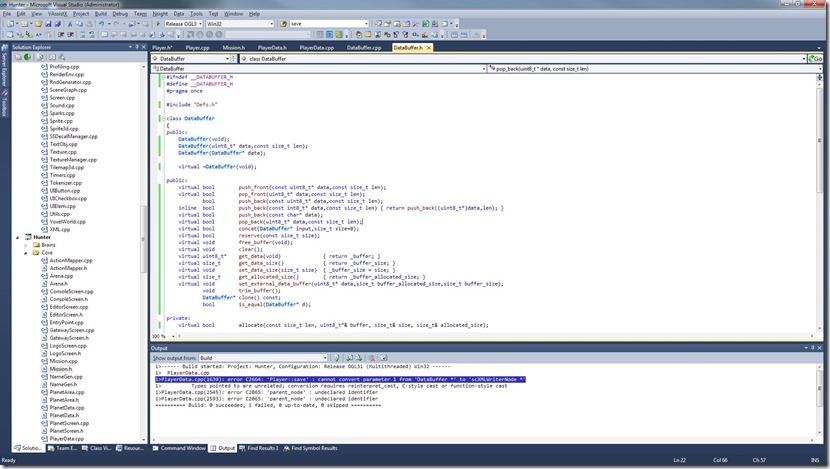Viewport: 830px width, 469px height.
Task: Open the Window menu
Action: 233,14
